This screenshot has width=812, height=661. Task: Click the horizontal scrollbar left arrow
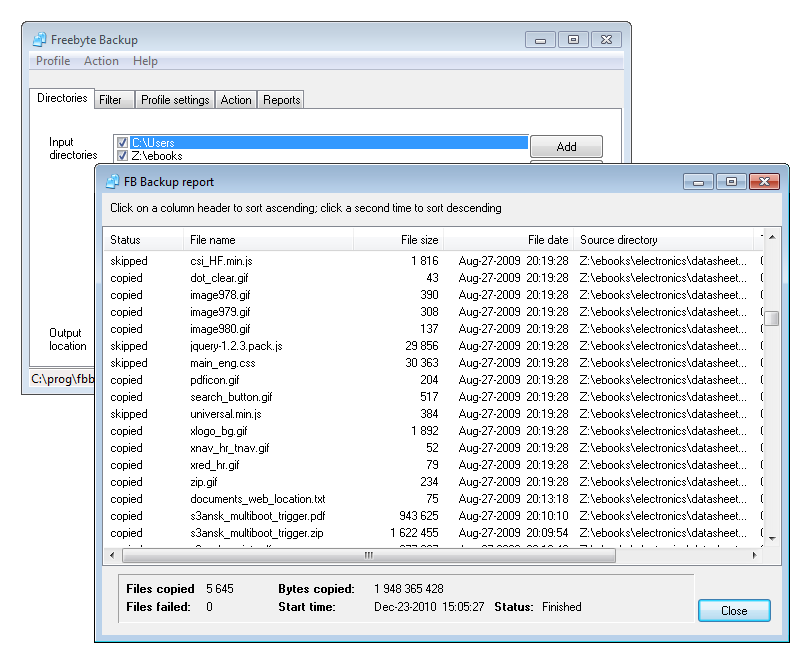[112, 555]
